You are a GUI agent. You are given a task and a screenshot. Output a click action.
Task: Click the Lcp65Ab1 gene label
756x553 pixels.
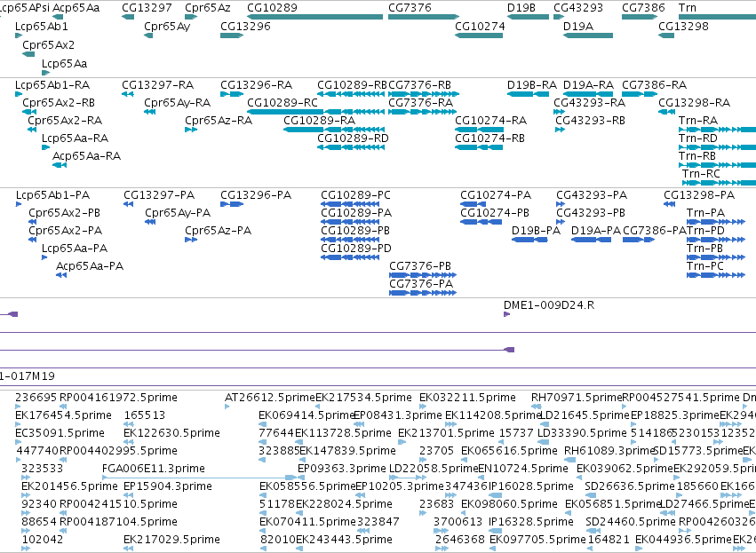tap(42, 27)
